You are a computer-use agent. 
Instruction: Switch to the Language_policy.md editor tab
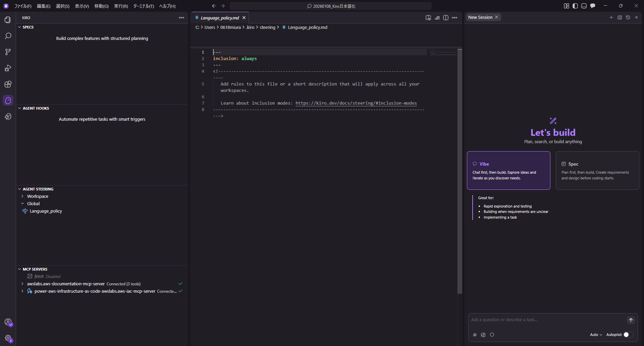click(220, 18)
